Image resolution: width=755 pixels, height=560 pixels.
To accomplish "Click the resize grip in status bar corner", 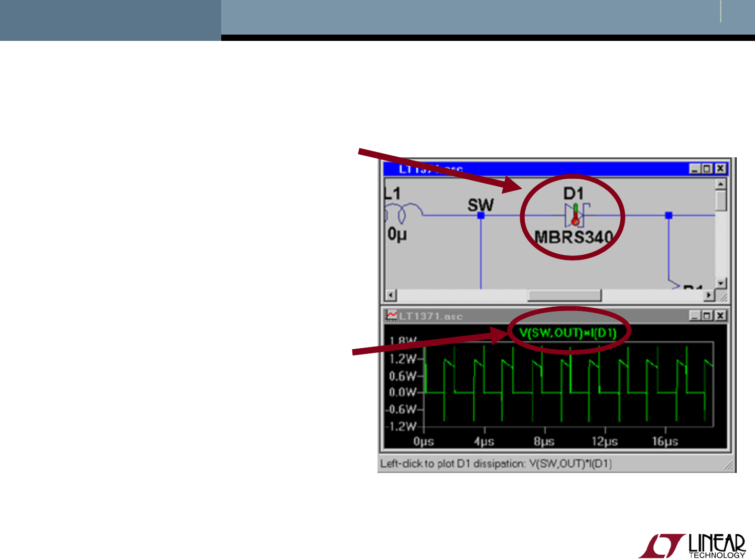I will [729, 466].
